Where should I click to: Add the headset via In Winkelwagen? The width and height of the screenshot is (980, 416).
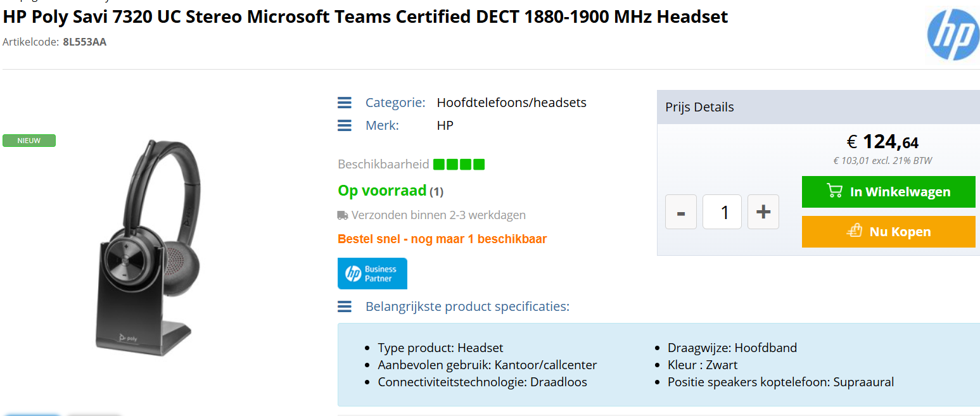pos(889,192)
